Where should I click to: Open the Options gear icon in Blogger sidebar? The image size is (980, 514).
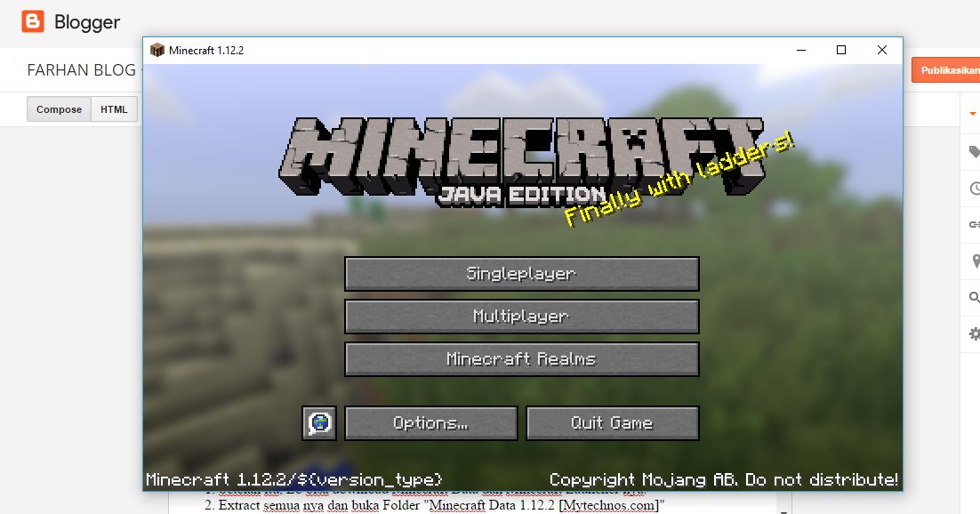pos(975,333)
